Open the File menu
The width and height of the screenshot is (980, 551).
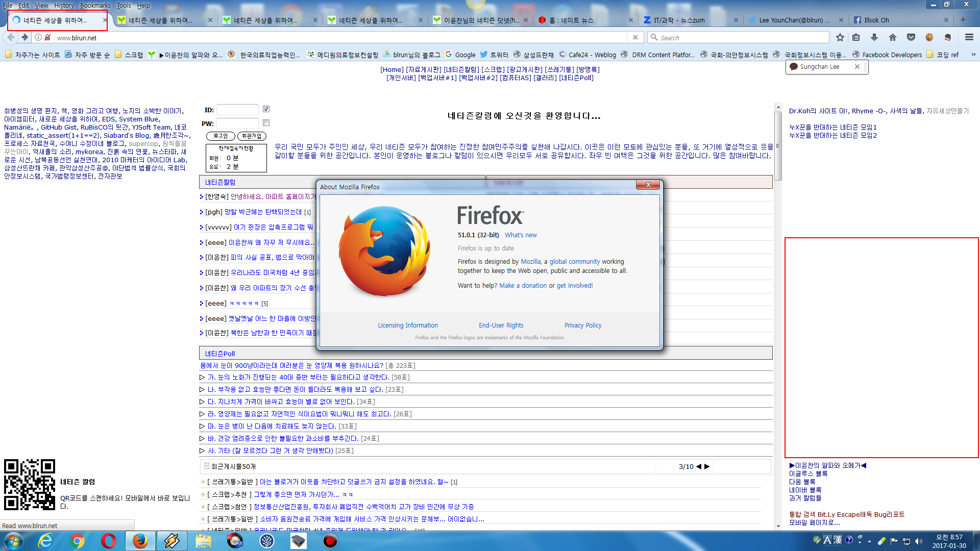(x=8, y=5)
